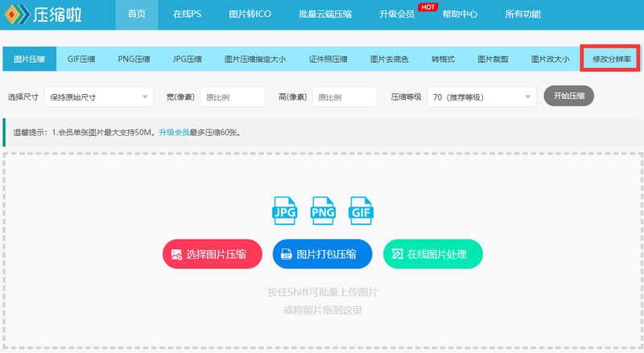Expand the 选择尺寸 dropdown
The width and height of the screenshot is (644, 353).
click(99, 96)
